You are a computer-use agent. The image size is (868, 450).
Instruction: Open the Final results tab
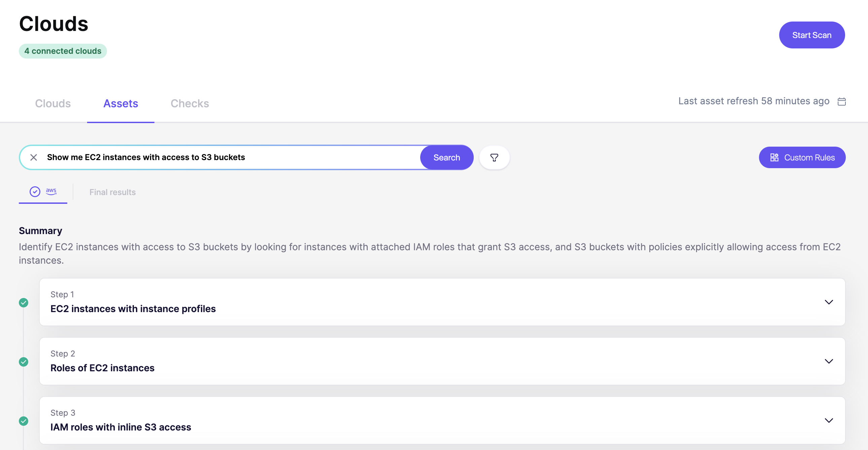point(113,192)
